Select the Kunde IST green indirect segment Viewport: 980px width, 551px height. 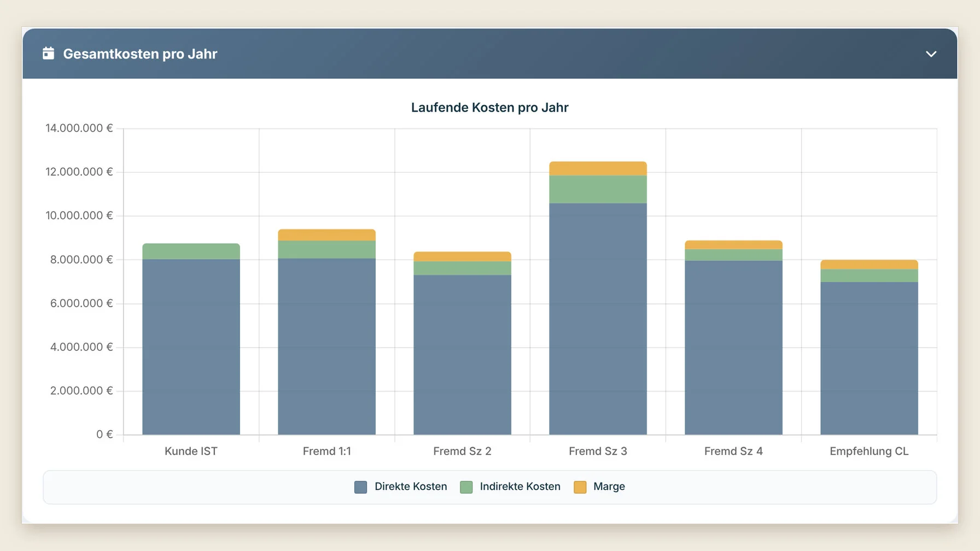click(191, 251)
